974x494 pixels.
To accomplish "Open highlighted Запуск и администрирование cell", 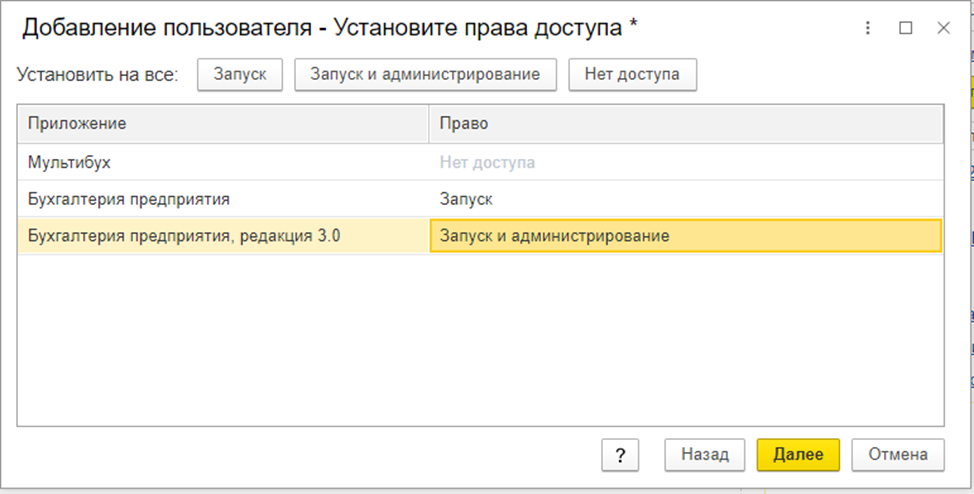I will pyautogui.click(x=686, y=236).
